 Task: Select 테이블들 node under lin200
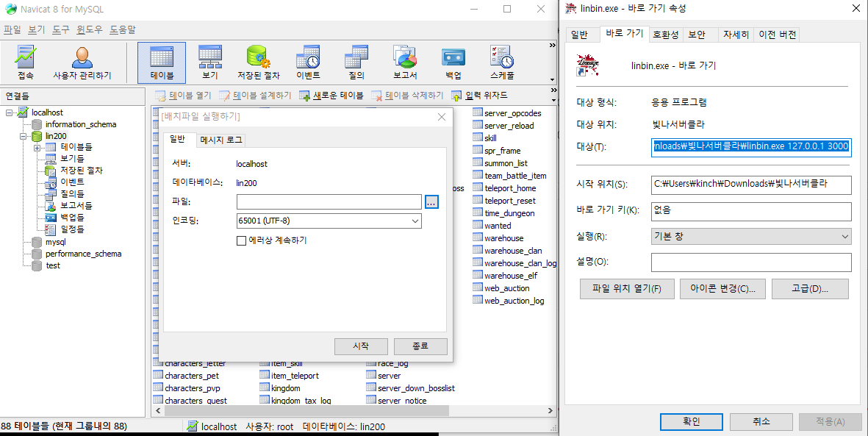[x=76, y=147]
